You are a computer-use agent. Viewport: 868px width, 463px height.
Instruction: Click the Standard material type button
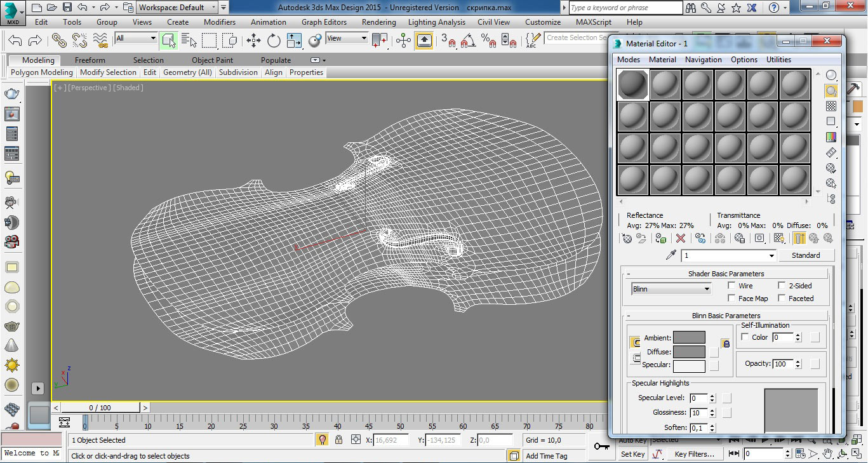pos(806,255)
